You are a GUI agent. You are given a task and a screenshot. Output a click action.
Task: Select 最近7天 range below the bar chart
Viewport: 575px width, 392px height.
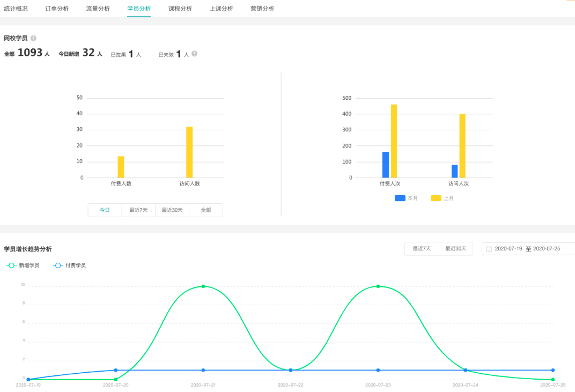(138, 210)
